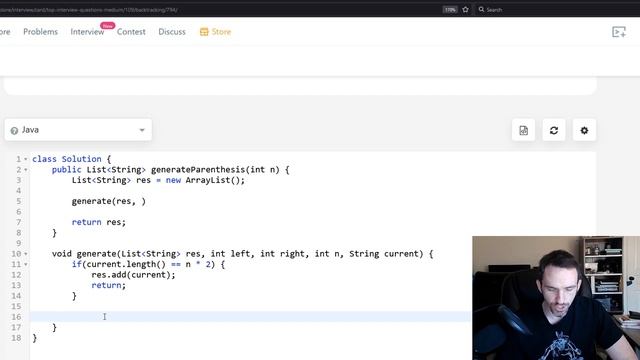Click the 170% zoom level indicator
Screen dimensions: 640x360
450,9
